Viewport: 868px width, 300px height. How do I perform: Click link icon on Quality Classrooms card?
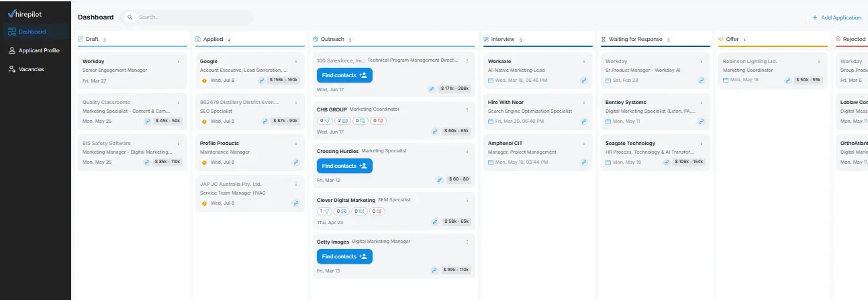[x=148, y=121]
